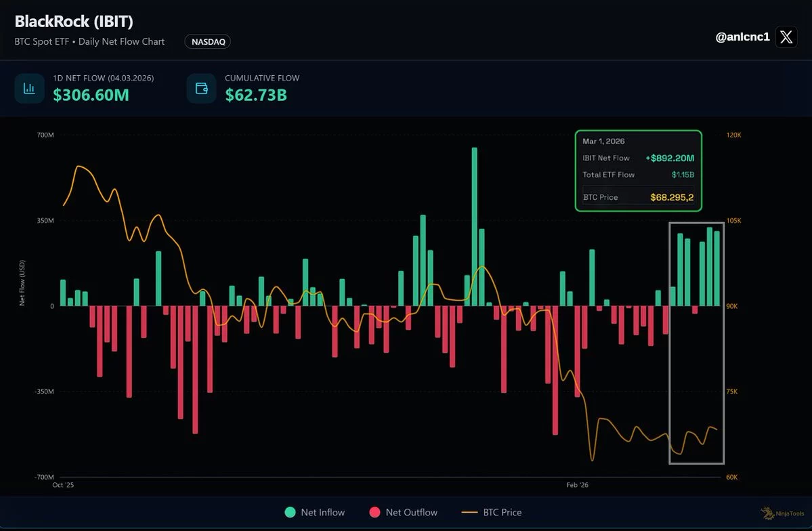The image size is (812, 531).
Task: Click the bar chart icon beside 1D Net Flow
Action: pyautogui.click(x=29, y=88)
